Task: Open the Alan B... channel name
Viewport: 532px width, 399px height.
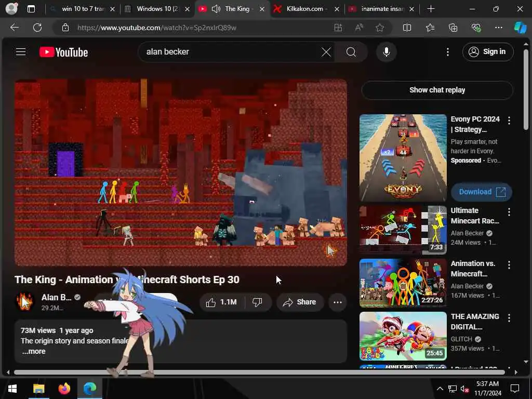Action: [56, 297]
